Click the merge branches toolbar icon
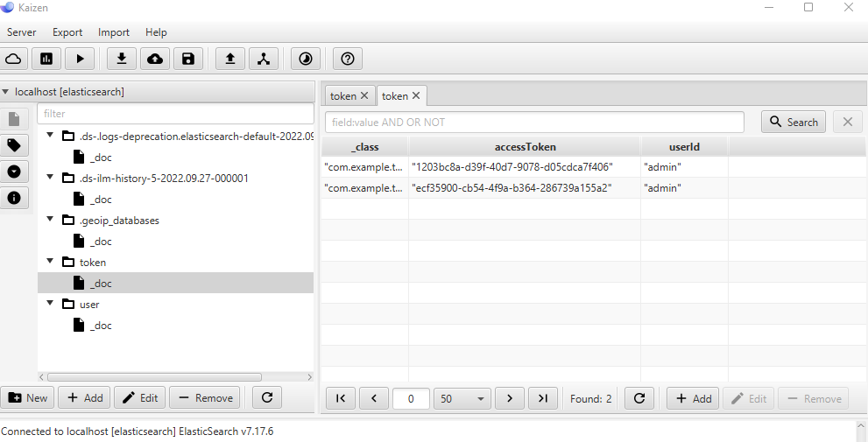 coord(264,59)
